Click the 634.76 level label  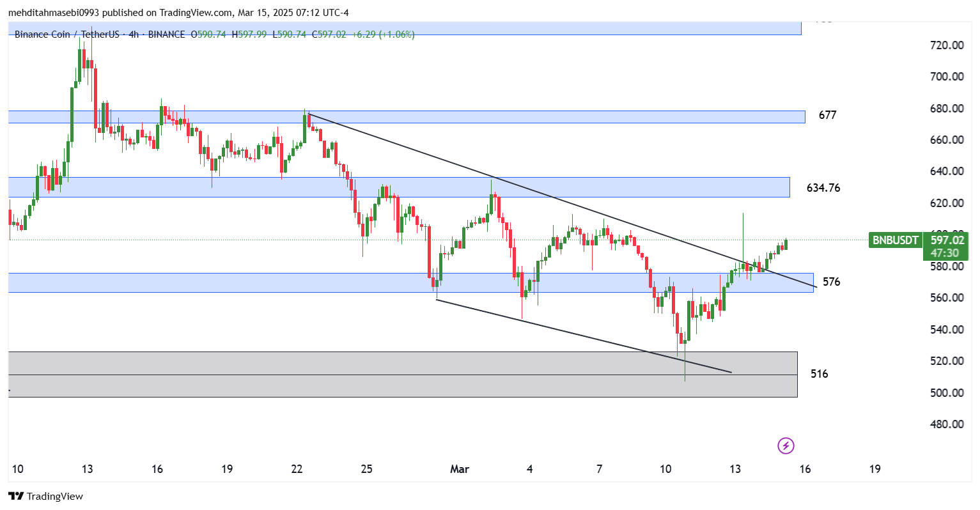[x=823, y=188]
